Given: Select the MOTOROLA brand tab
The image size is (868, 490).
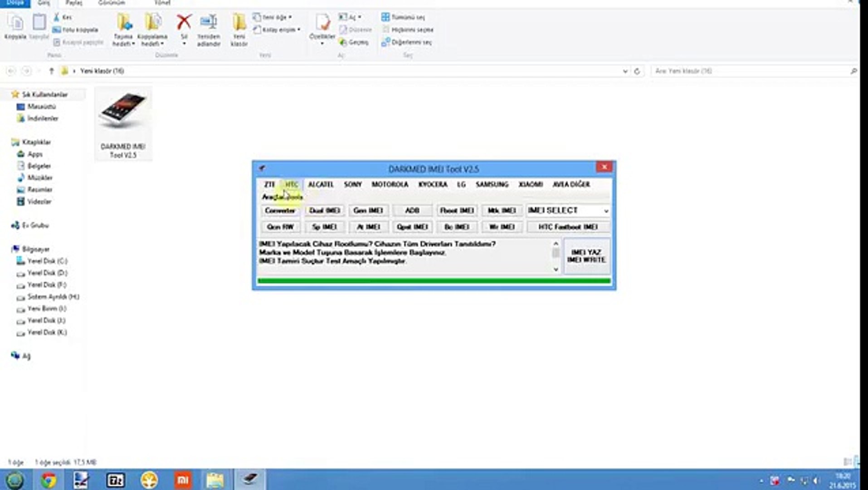Looking at the screenshot, I should point(390,184).
